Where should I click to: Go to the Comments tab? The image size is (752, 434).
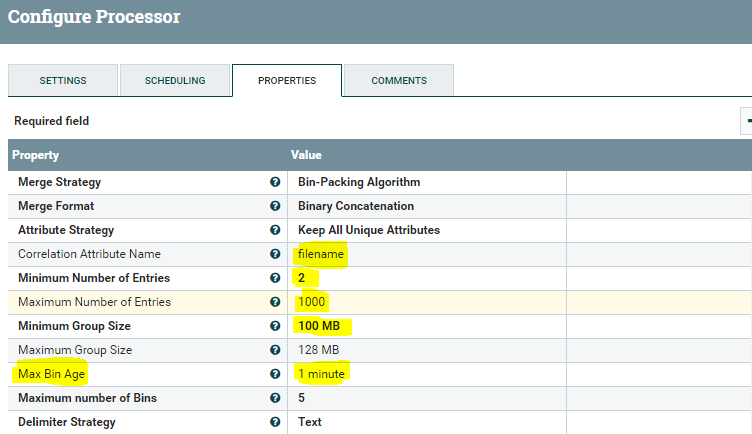coord(399,81)
